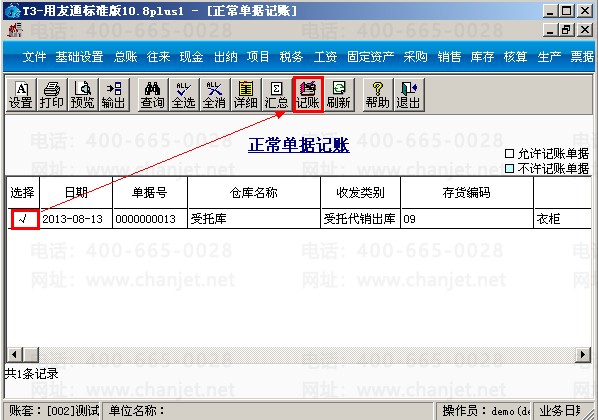Viewport: 598px width, 420px height.
Task: Click horizontal scrollbar right arrow
Action: 583,355
